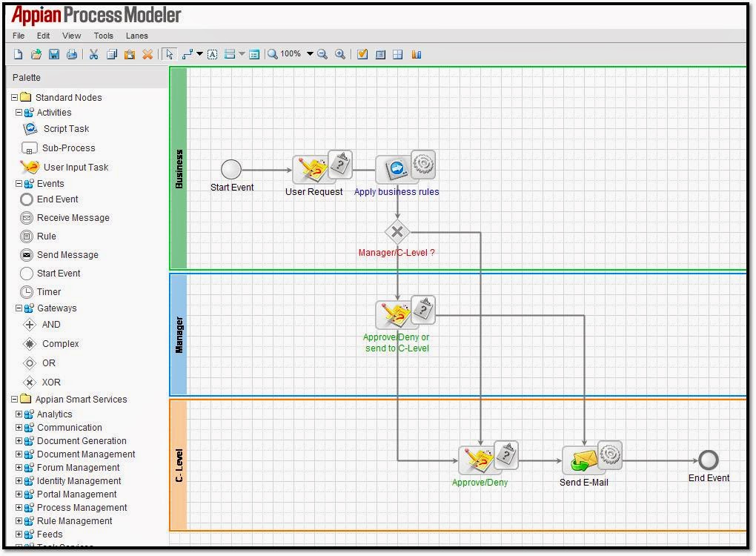Expand the Rule Management group
Screen dimensions: 756x556
click(x=19, y=521)
